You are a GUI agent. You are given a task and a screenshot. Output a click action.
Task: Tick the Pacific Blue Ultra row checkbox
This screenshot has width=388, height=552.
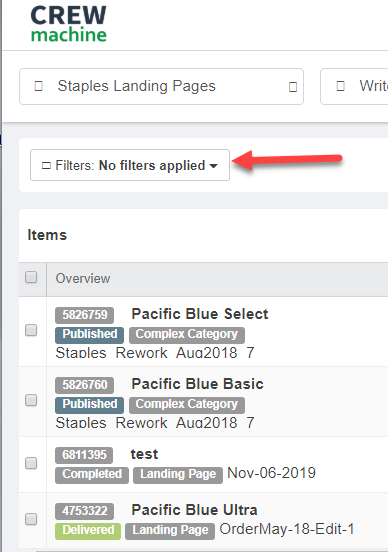[x=31, y=519]
